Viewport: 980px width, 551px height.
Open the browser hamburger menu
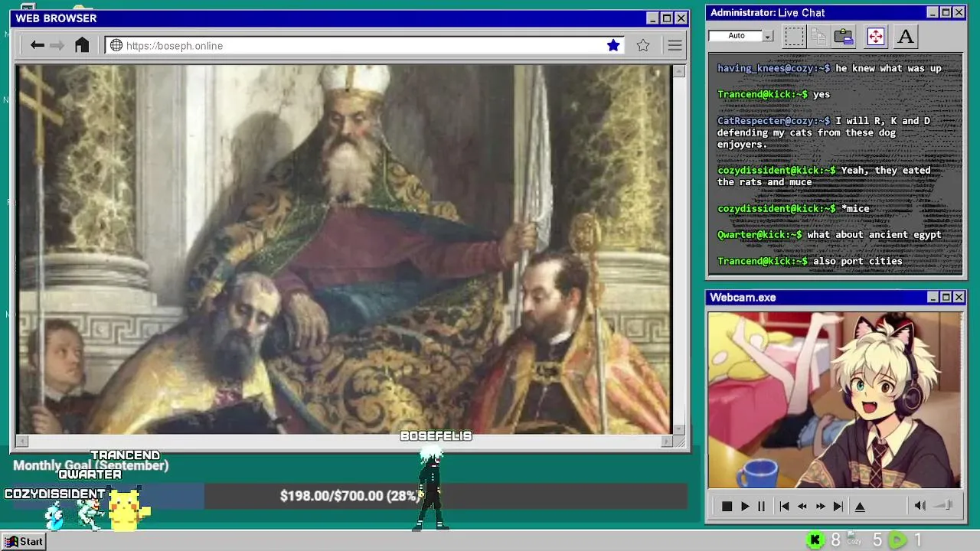675,45
